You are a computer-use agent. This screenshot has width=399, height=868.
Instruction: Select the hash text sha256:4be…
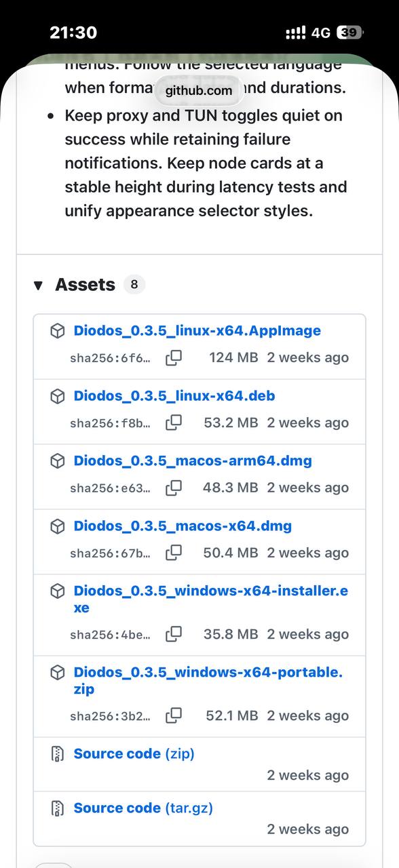[110, 635]
